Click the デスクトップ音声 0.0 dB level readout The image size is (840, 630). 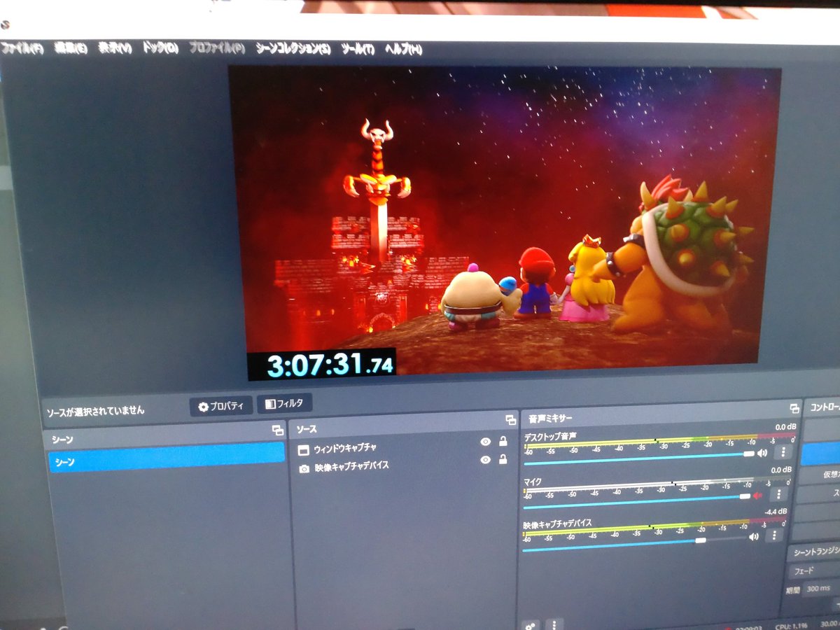pos(785,426)
